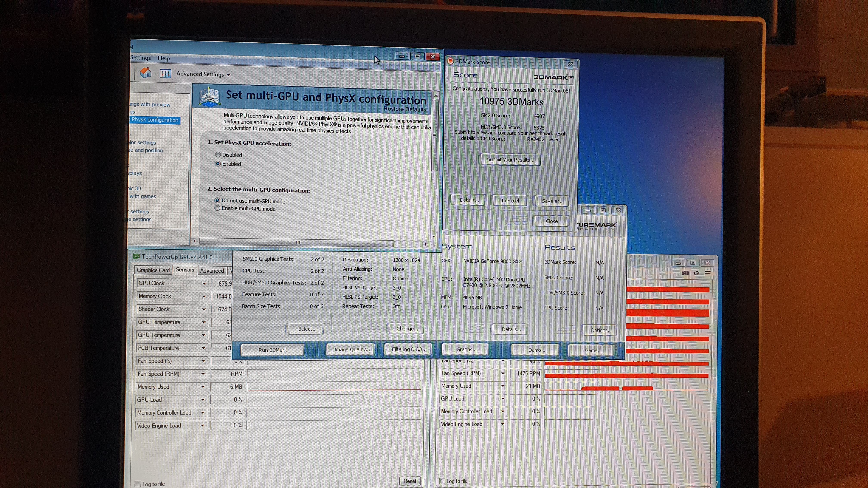Click the horizontal scrollbar in NVIDIA panel
Viewport: 868px width, 488px height.
(x=296, y=242)
